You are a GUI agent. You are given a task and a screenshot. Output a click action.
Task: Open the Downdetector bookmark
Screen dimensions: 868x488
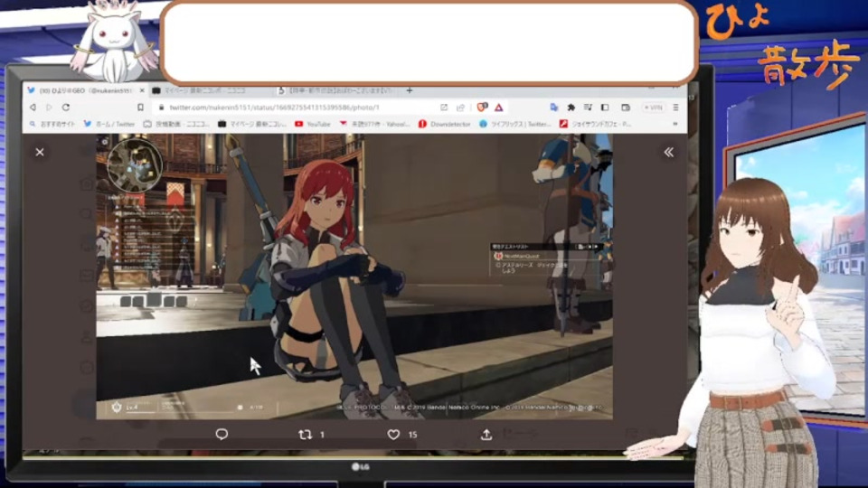coord(445,124)
